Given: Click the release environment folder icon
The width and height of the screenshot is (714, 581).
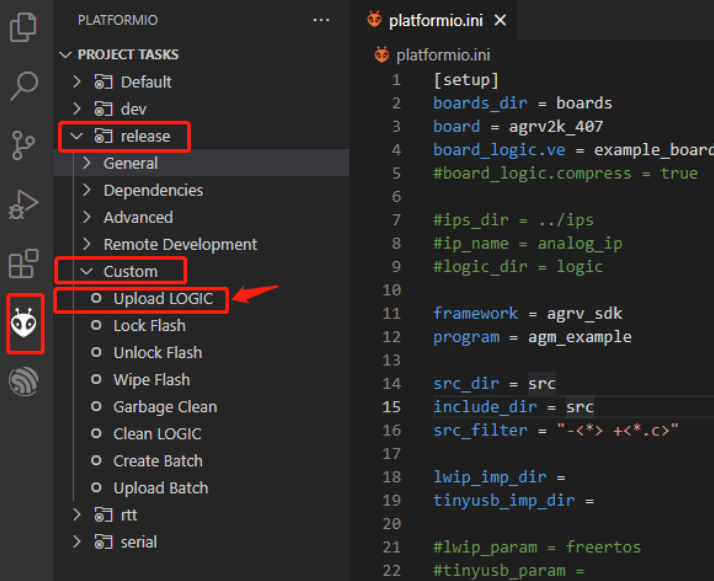Looking at the screenshot, I should [103, 136].
